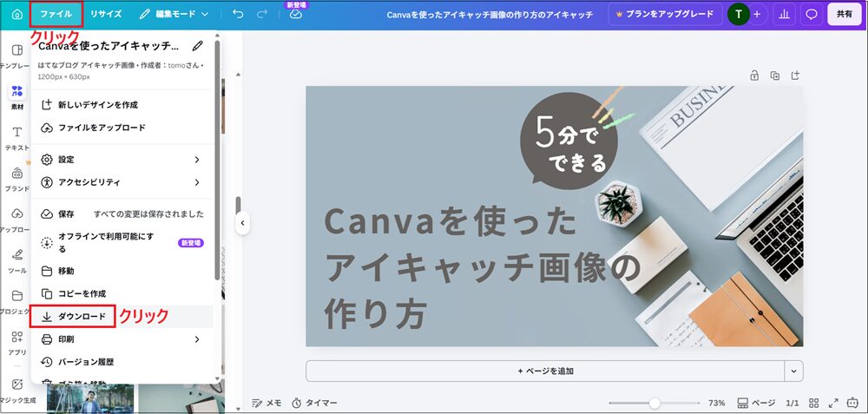Expand the 印刷 submenu

122,339
